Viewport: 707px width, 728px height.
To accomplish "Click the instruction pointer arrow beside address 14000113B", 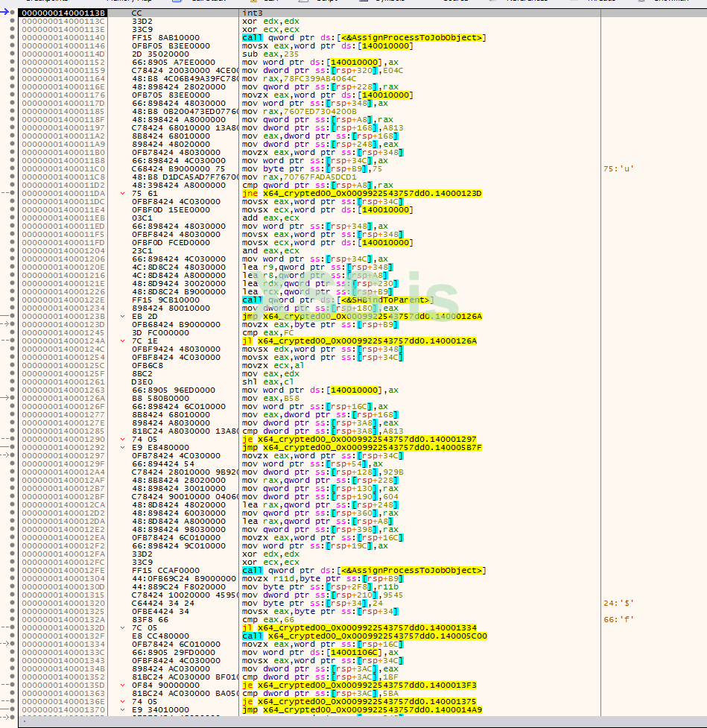I will pyautogui.click(x=5, y=13).
